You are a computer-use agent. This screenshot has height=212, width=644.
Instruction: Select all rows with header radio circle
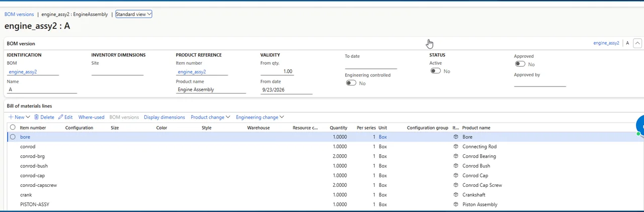(13, 128)
